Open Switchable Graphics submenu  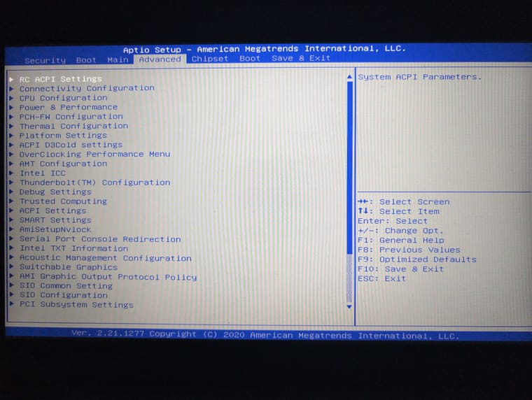[x=69, y=267]
